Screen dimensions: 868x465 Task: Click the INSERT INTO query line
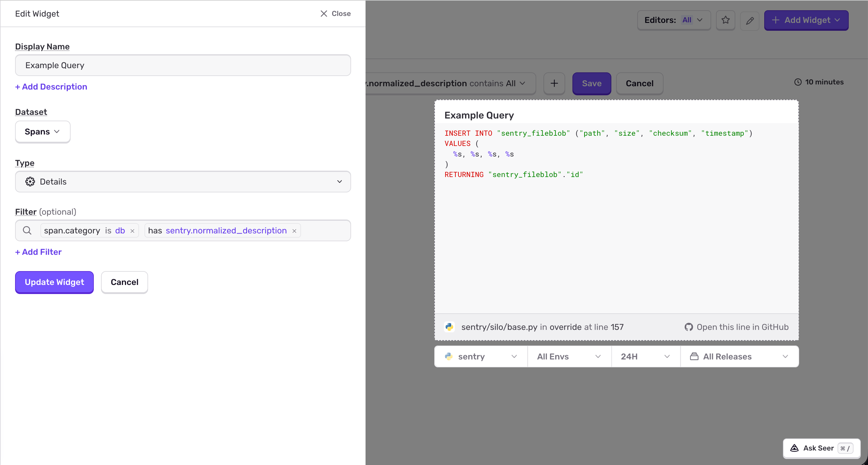pyautogui.click(x=598, y=133)
